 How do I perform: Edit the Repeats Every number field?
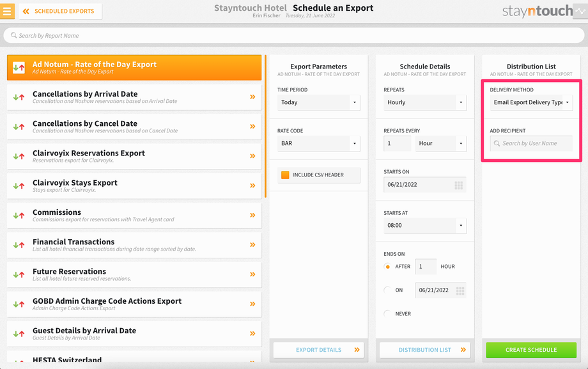398,143
